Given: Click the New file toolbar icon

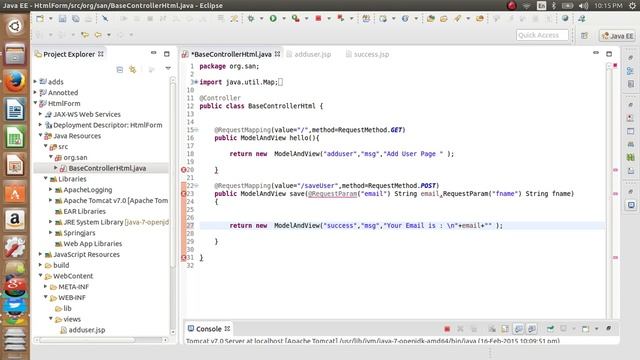Looking at the screenshot, I should [40, 18].
